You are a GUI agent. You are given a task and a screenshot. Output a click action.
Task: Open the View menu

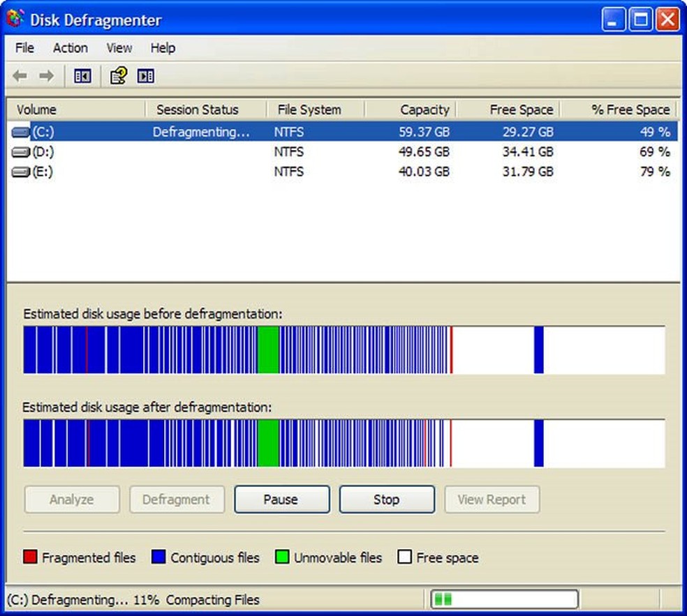pos(119,48)
